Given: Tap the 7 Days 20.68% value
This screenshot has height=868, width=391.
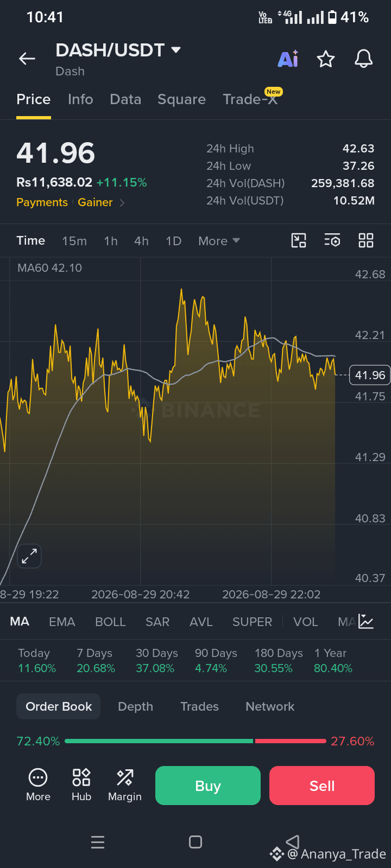Looking at the screenshot, I should [96, 668].
